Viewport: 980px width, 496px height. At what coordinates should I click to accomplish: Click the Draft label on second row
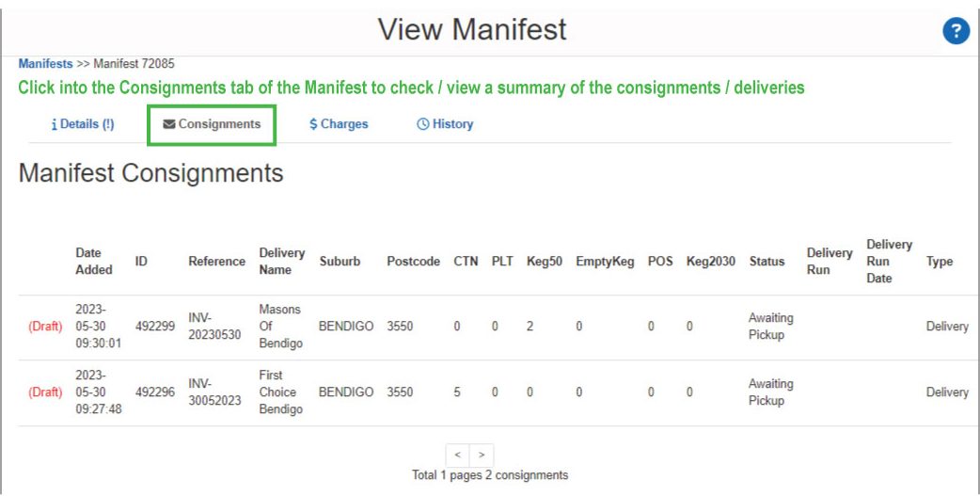click(x=46, y=392)
